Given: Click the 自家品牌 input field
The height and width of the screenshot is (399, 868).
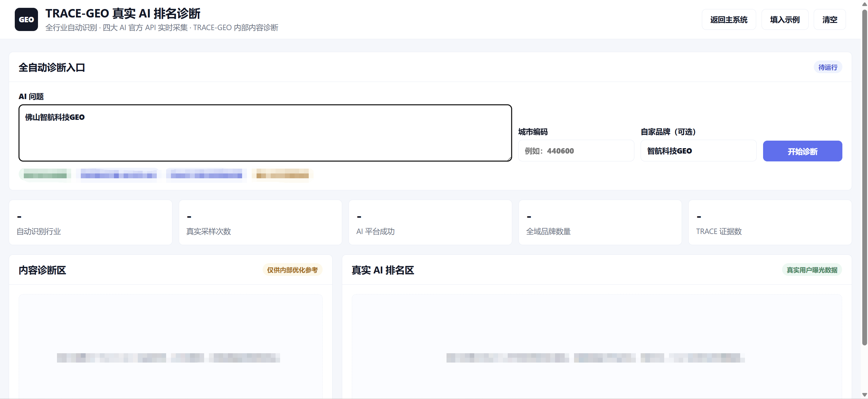Looking at the screenshot, I should (698, 151).
